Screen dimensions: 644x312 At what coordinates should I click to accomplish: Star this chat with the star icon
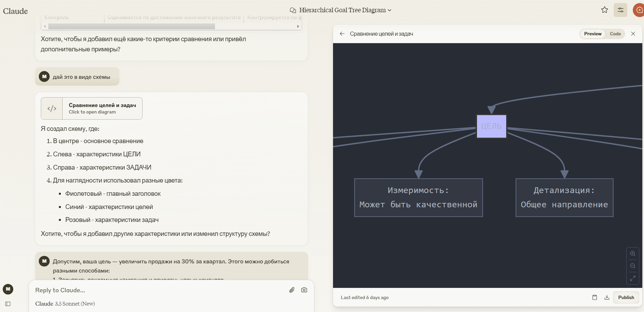click(x=605, y=10)
